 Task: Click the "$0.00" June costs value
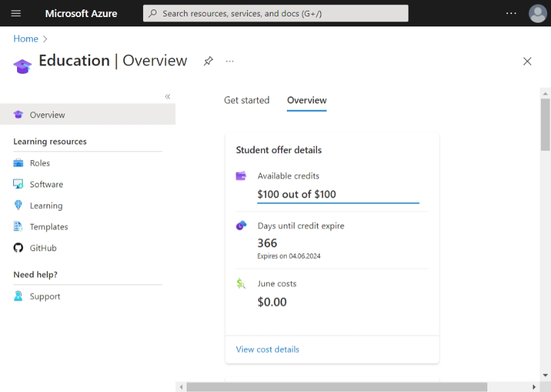point(272,302)
